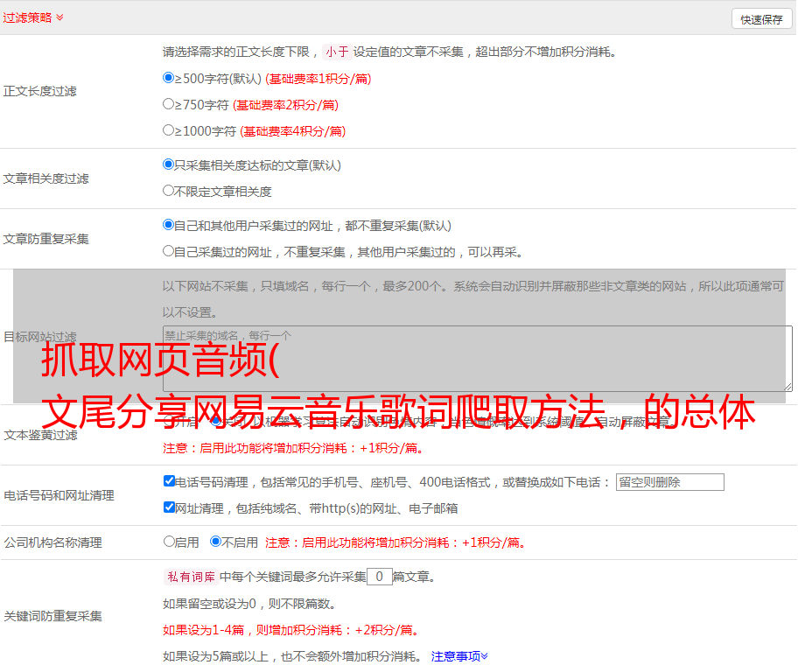This screenshot has width=798, height=672.
Task: Click the 快速保存 button
Action: pyautogui.click(x=760, y=19)
